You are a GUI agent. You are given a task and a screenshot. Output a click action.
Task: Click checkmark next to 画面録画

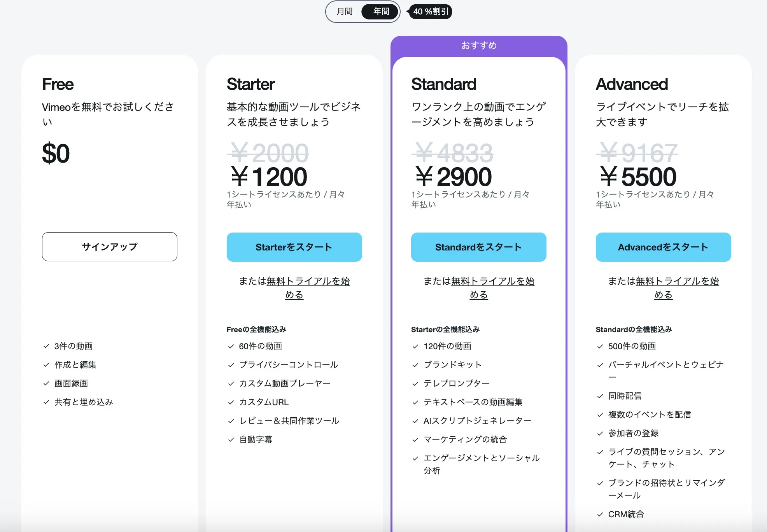click(46, 383)
